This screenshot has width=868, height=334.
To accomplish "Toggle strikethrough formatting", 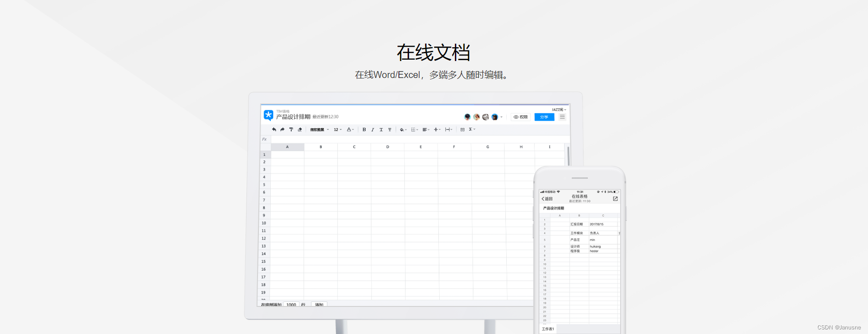I will [x=390, y=129].
